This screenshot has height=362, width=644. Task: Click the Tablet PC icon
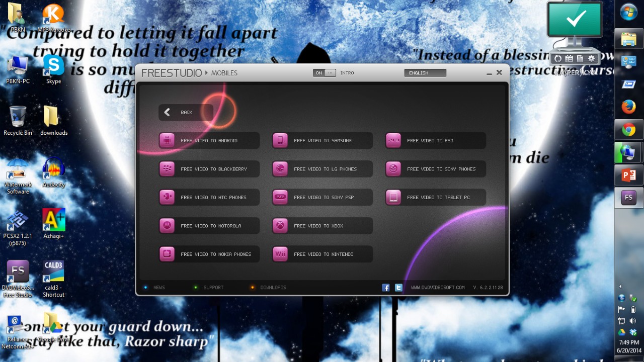(393, 198)
